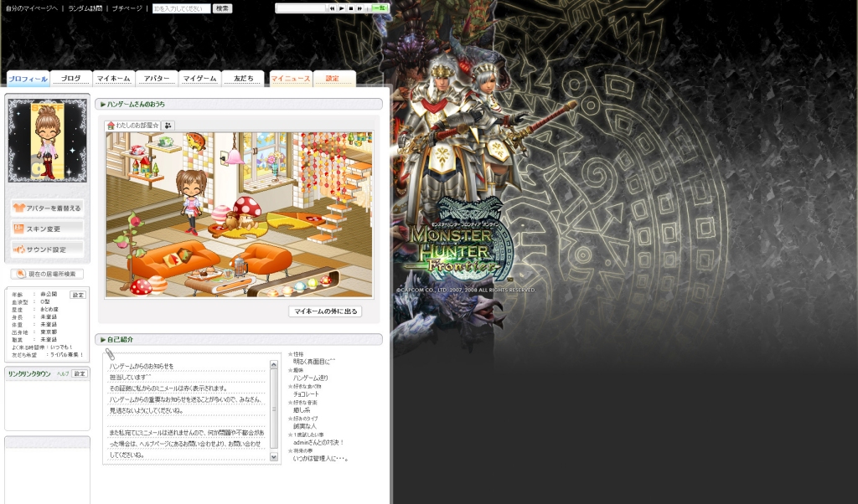Click O型 blood type value

(45, 301)
